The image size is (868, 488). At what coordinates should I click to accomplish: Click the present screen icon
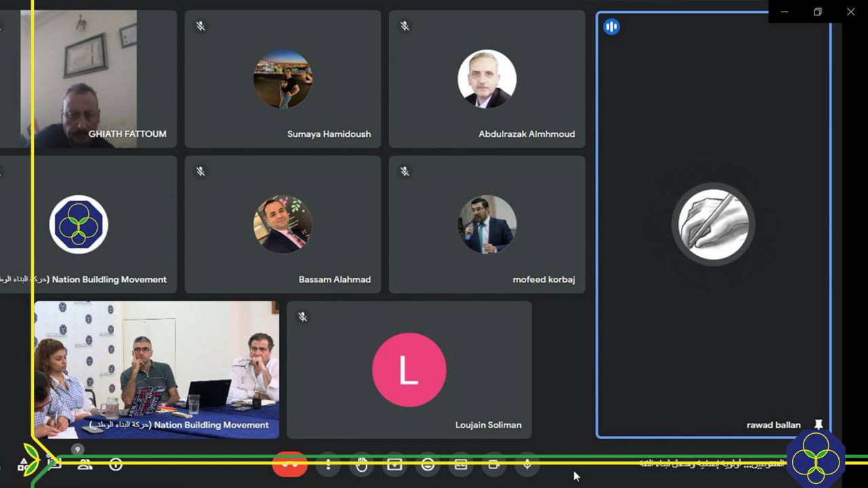pyautogui.click(x=395, y=464)
